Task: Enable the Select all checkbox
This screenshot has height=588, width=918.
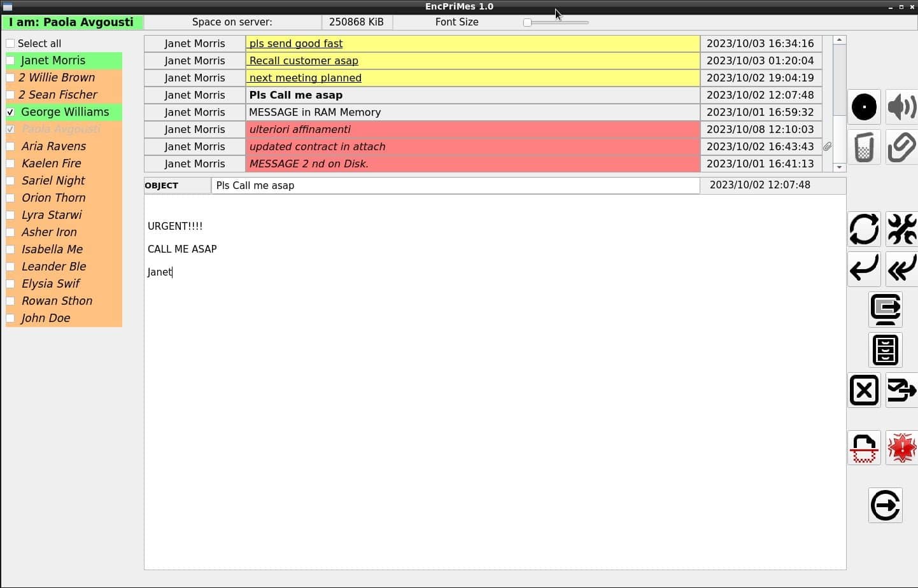Action: pyautogui.click(x=10, y=43)
